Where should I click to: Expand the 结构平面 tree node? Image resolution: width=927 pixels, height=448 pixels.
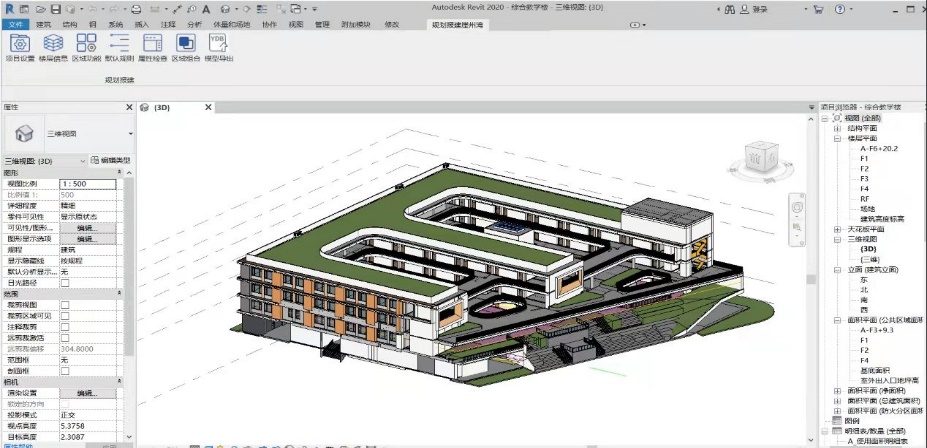coord(838,128)
